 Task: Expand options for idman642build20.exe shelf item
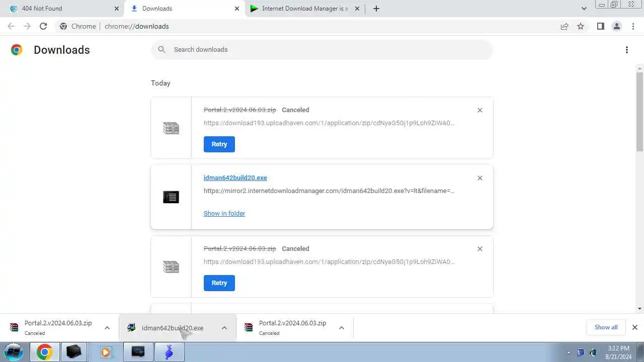(224, 328)
